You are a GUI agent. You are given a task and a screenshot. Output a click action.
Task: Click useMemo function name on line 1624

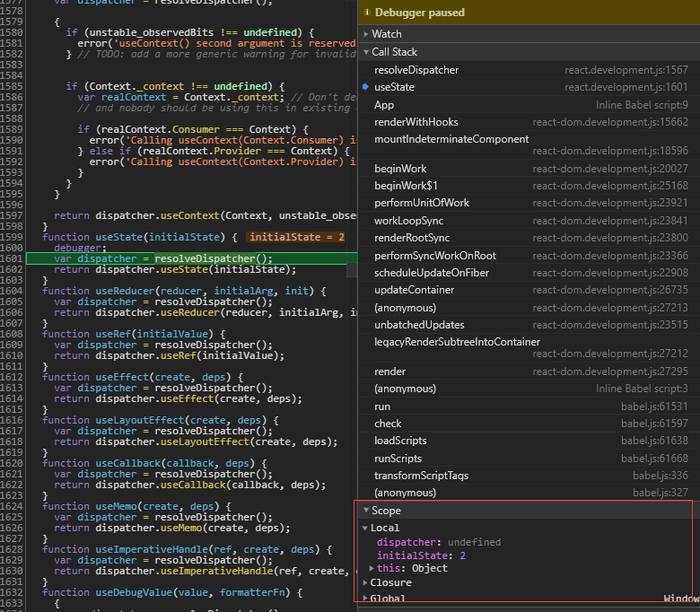(116, 506)
